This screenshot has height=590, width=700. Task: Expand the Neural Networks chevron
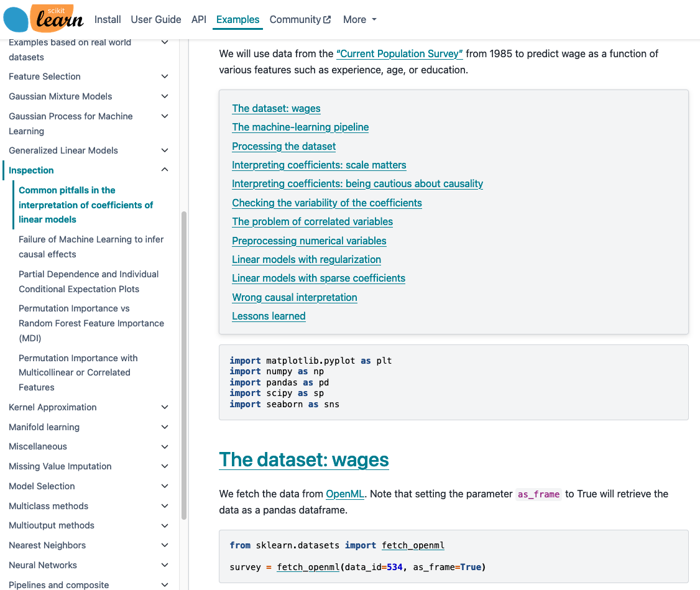165,565
